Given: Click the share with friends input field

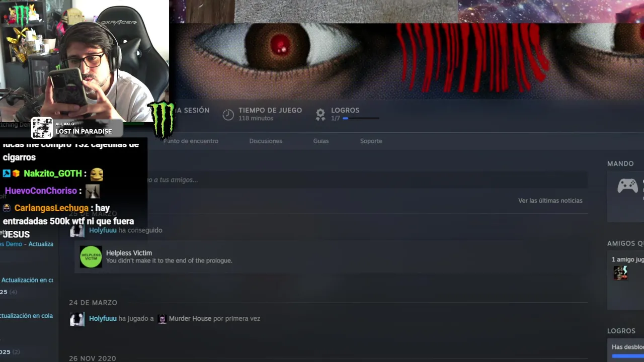Looking at the screenshot, I should pos(367,180).
